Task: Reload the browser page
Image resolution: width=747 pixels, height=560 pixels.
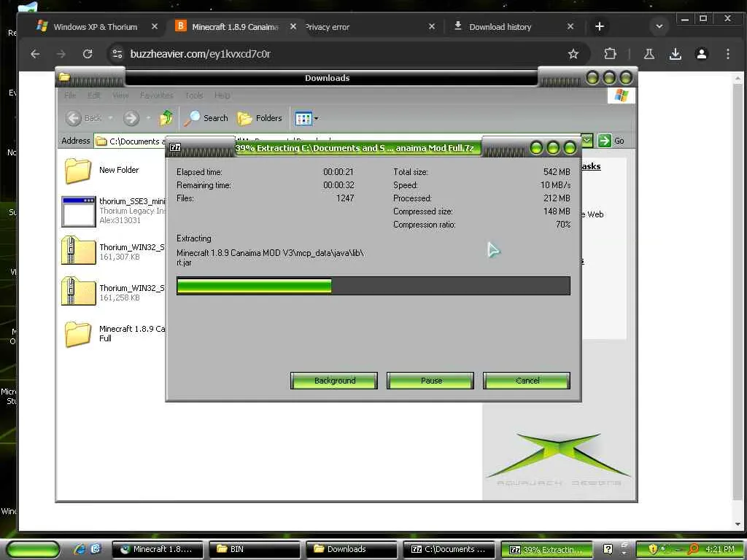Action: click(x=88, y=54)
